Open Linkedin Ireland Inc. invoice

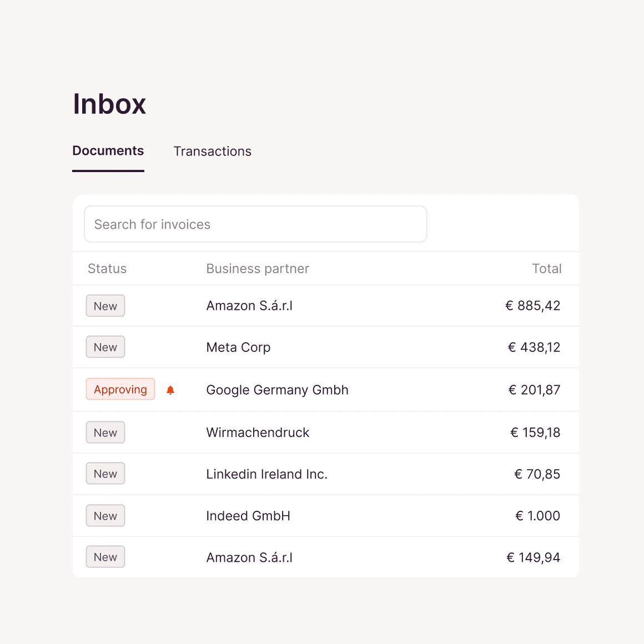click(266, 474)
